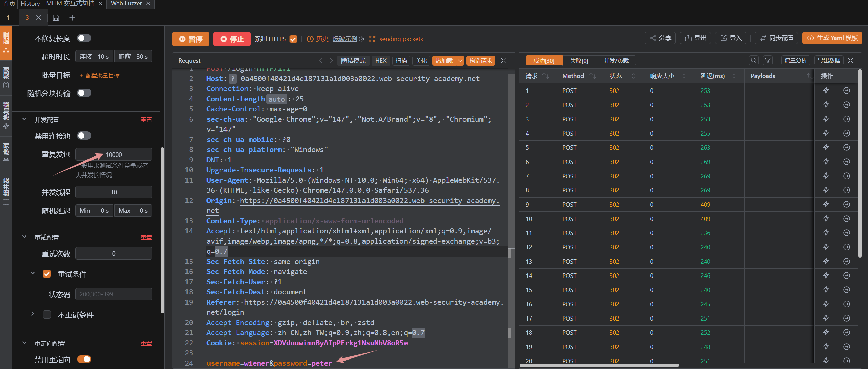Turn off the 禁用重定向 switch
The image size is (868, 369).
[x=84, y=359]
